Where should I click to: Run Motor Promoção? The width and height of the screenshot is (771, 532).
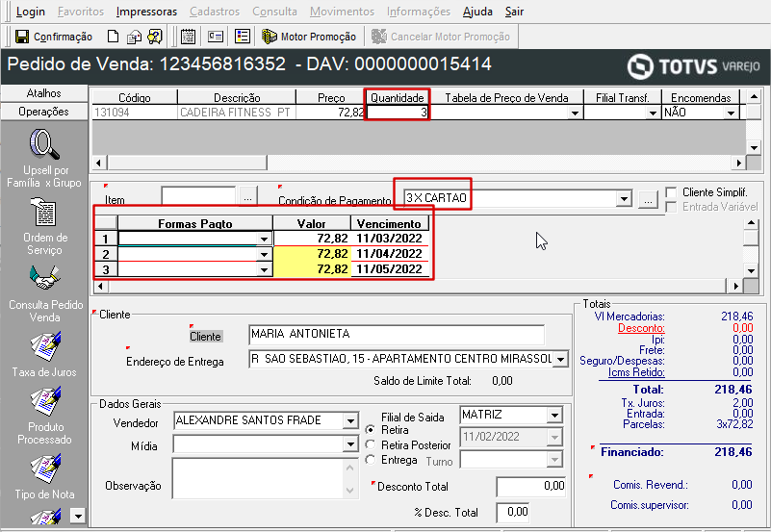[309, 37]
